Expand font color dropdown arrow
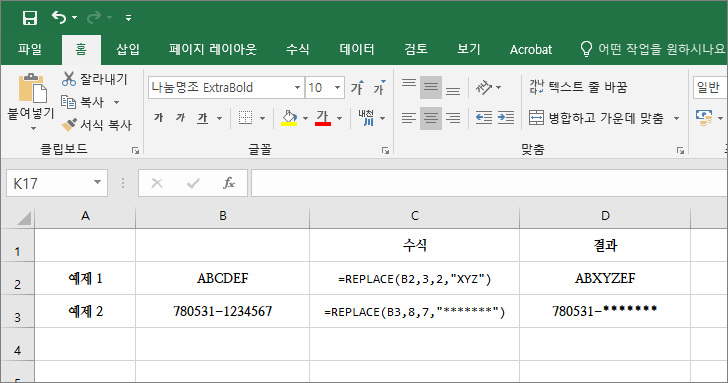Viewport: 728px width, 383px height. coord(340,118)
